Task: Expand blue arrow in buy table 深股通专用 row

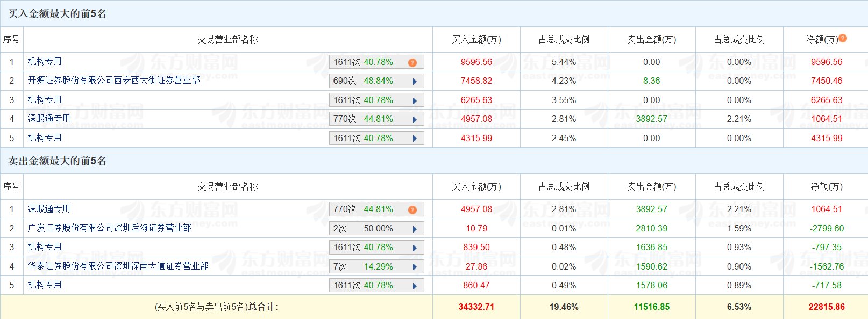Action: 415,120
